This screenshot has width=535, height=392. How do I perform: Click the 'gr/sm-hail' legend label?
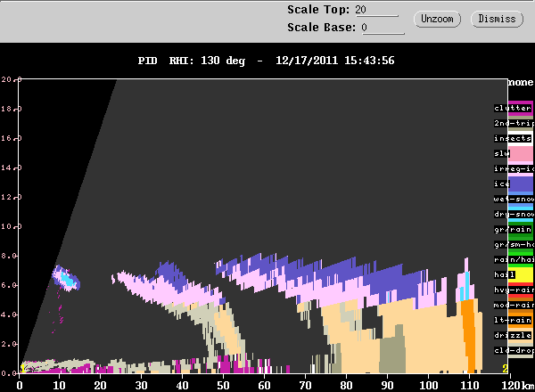514,244
